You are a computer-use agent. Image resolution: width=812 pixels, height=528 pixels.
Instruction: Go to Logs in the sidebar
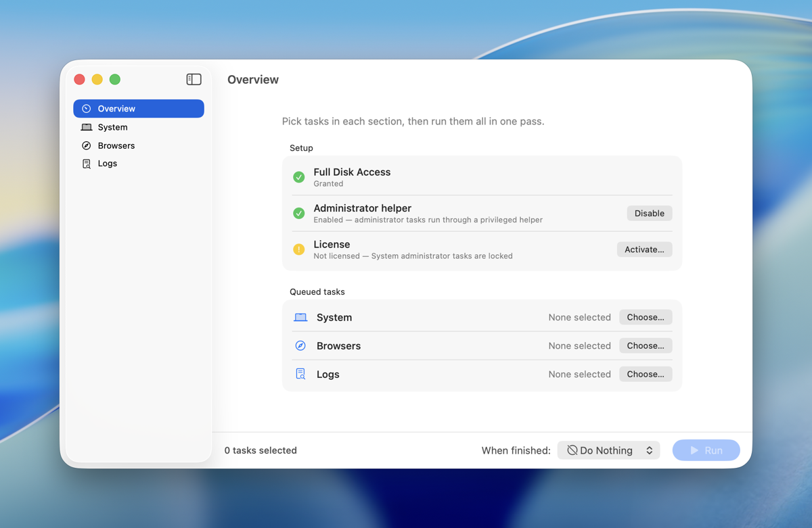[x=139, y=164]
